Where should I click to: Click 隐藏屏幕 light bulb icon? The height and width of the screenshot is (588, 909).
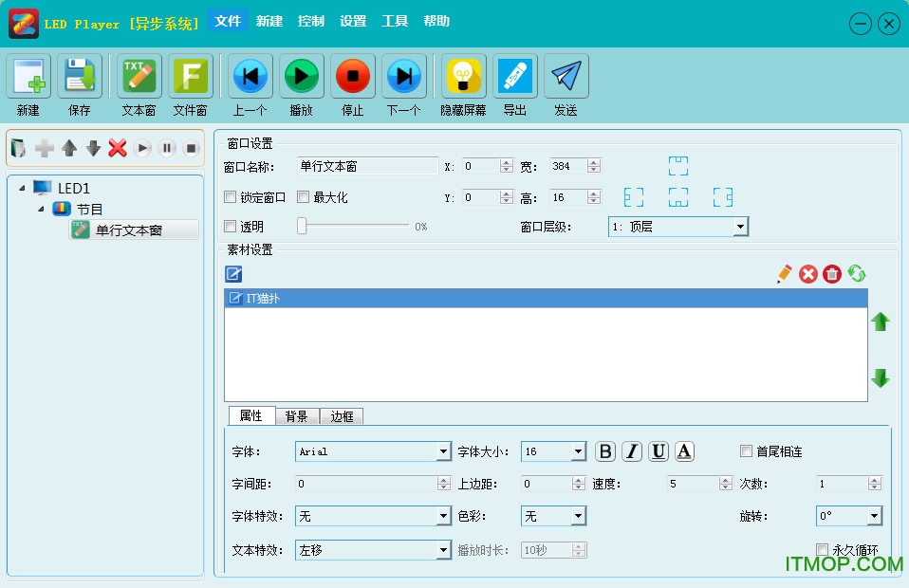pyautogui.click(x=463, y=76)
